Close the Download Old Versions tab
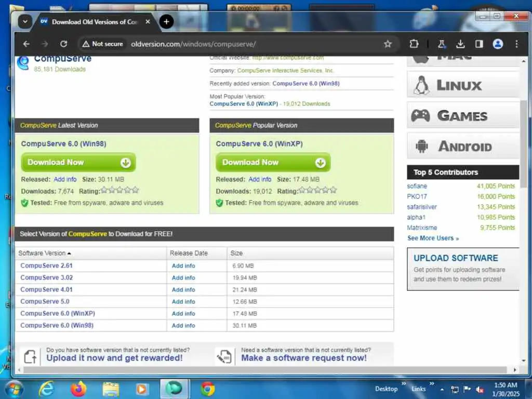Image resolution: width=532 pixels, height=399 pixels. pyautogui.click(x=148, y=22)
